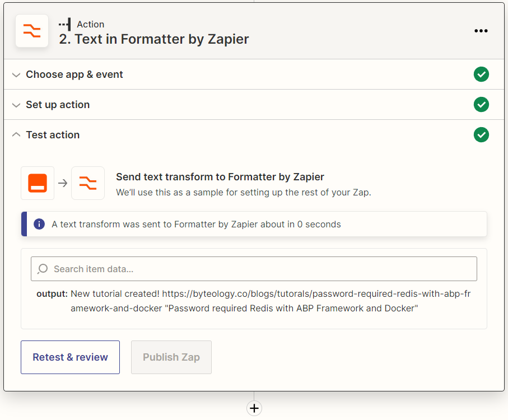Viewport: 508px width, 420px height.
Task: Click Send text transform to Formatter heading
Action: pos(220,177)
